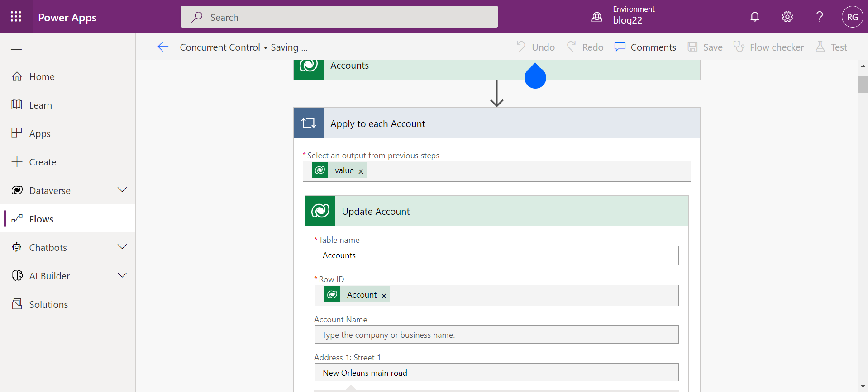Click the Accounts step Dataverse icon
The image size is (868, 392).
click(309, 70)
